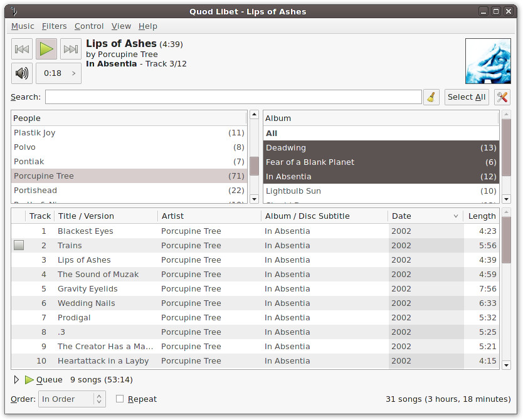523x420 pixels.
Task: Open the View menu
Action: pyautogui.click(x=121, y=26)
